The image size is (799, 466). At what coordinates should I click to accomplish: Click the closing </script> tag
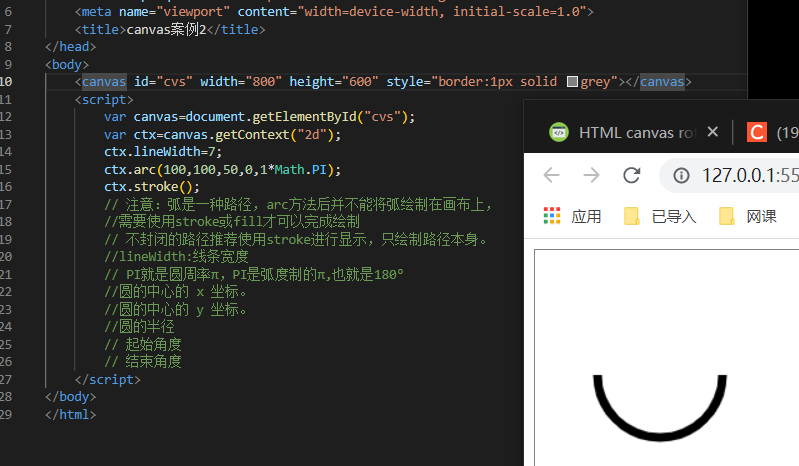108,379
